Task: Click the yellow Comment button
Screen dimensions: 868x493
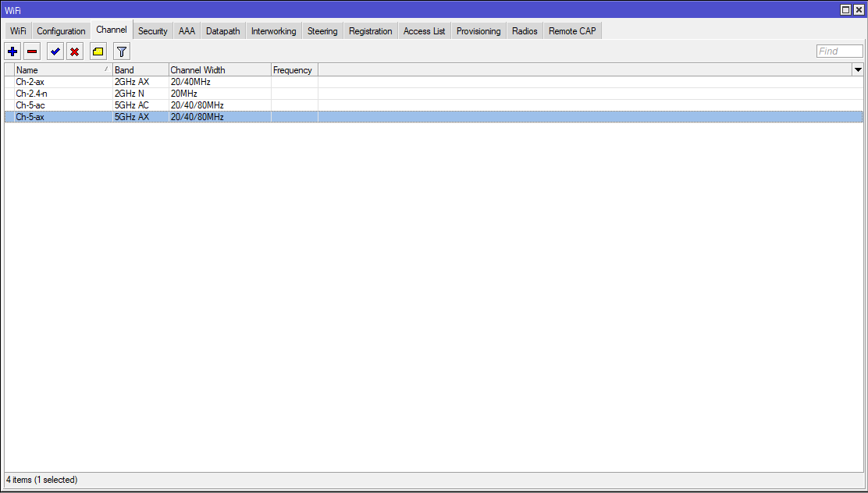Action: pos(98,52)
